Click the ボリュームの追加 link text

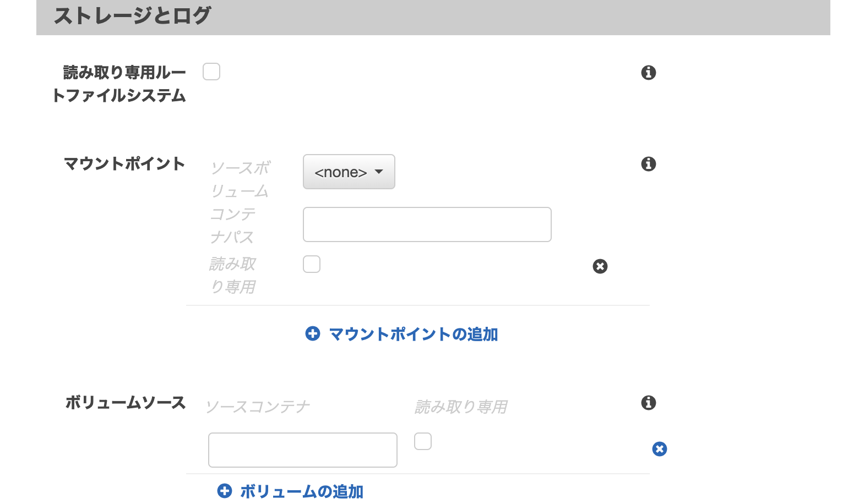[302, 491]
